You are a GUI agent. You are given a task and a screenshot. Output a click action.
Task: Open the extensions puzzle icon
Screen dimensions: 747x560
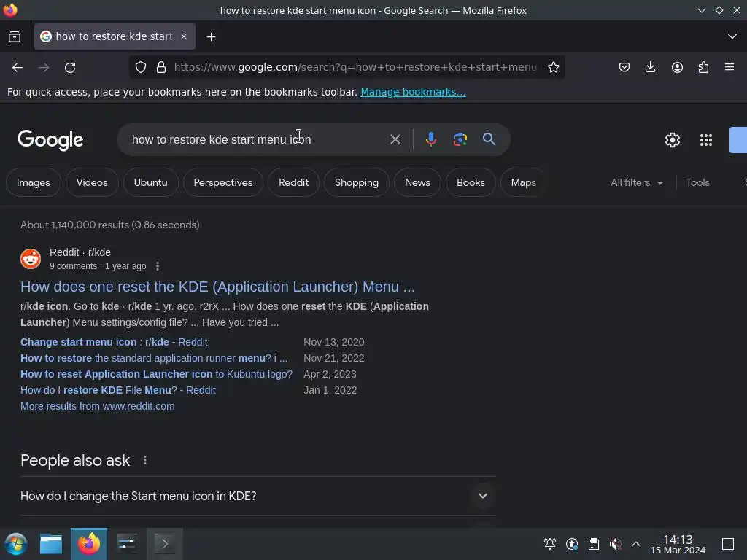point(703,67)
